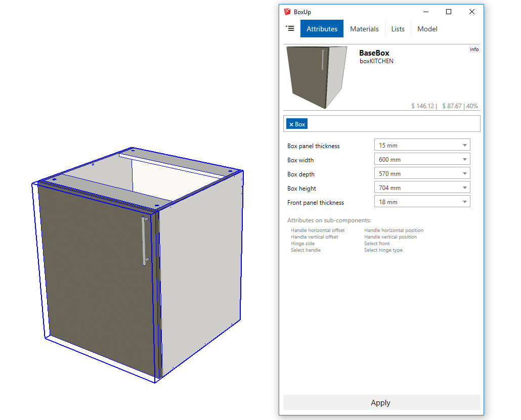The image size is (521, 420).
Task: Expand the 15 mm thickness combo box
Action: 422,145
